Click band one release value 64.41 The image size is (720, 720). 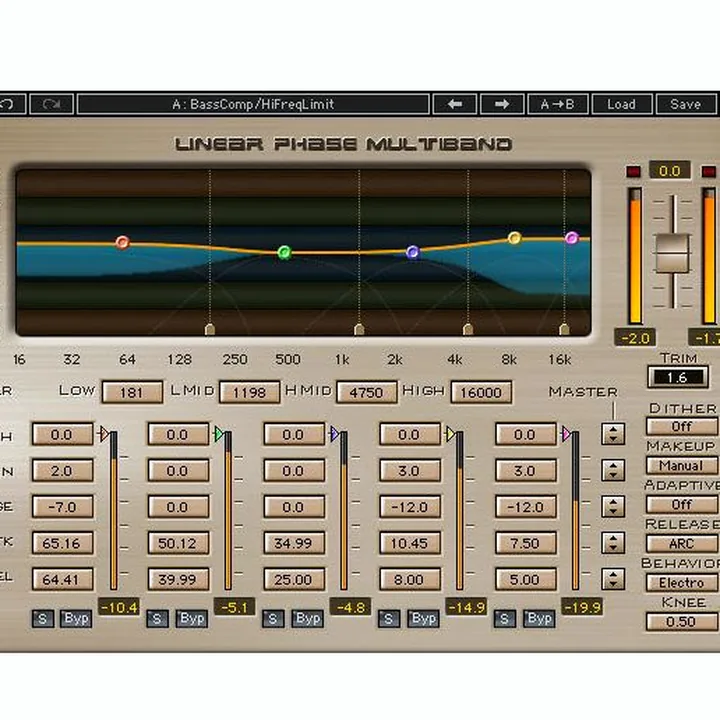tap(63, 579)
